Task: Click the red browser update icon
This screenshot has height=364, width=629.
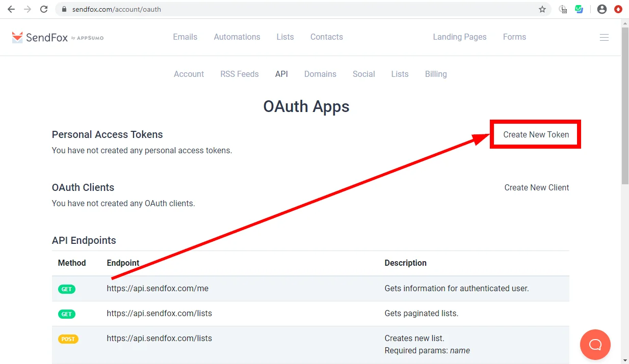Action: pos(618,9)
